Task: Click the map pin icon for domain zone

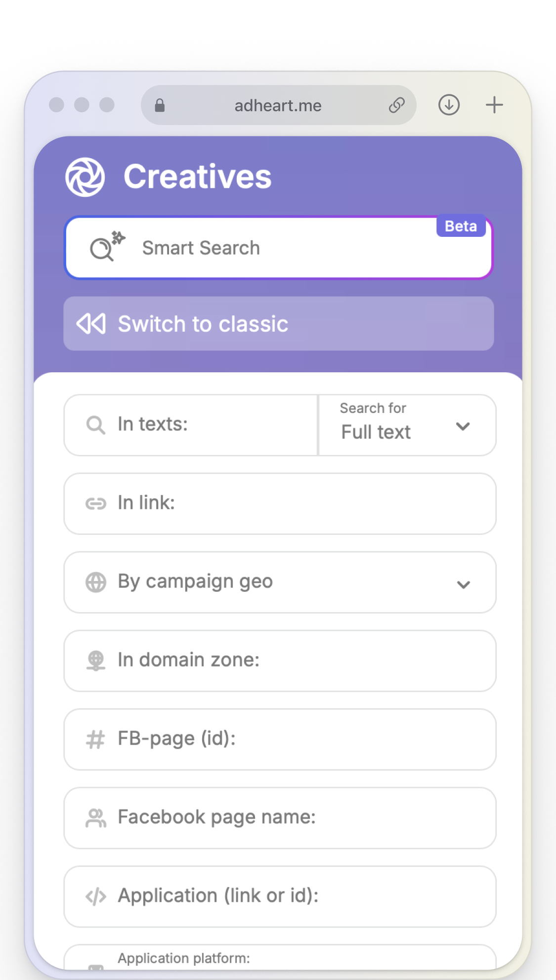Action: (x=96, y=661)
